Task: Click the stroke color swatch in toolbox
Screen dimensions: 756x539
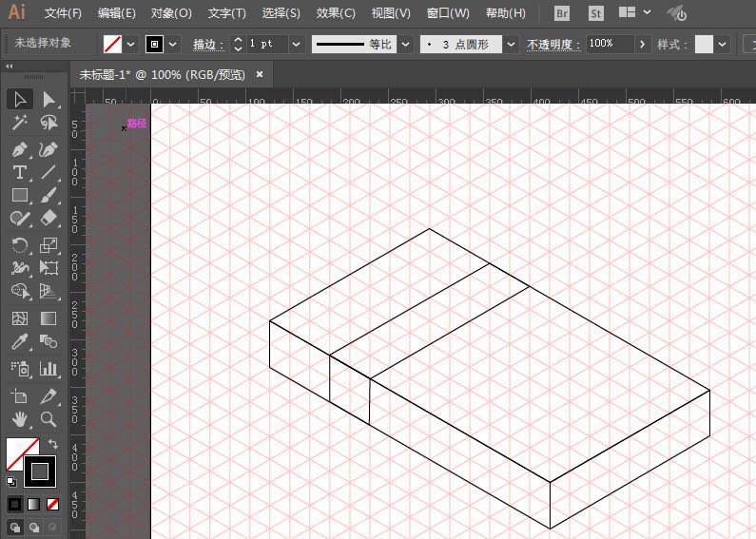Action: point(40,471)
